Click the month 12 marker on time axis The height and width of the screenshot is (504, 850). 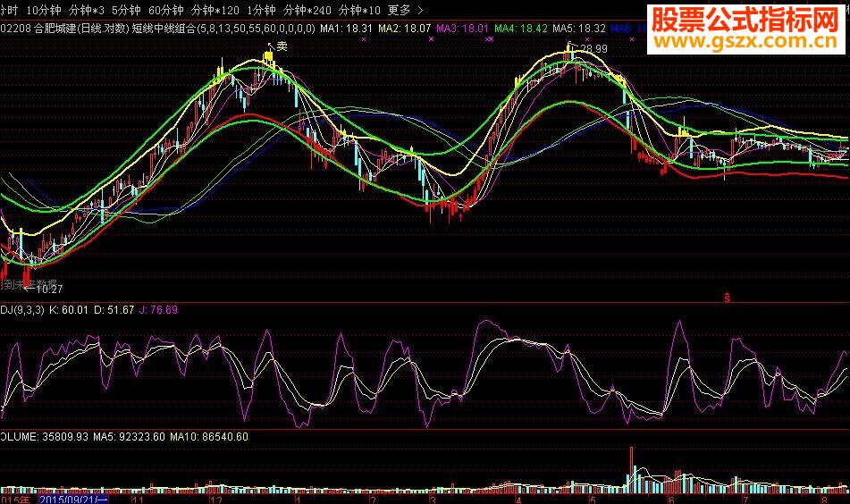[216, 500]
